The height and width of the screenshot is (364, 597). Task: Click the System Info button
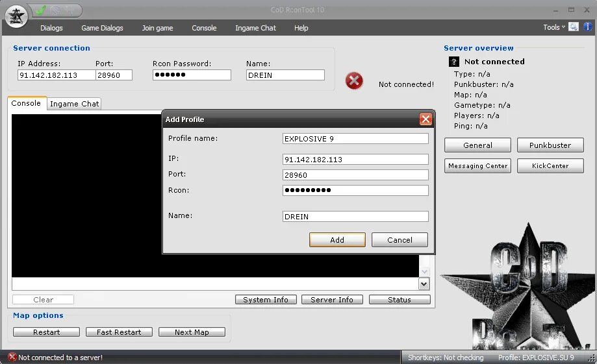coord(266,299)
